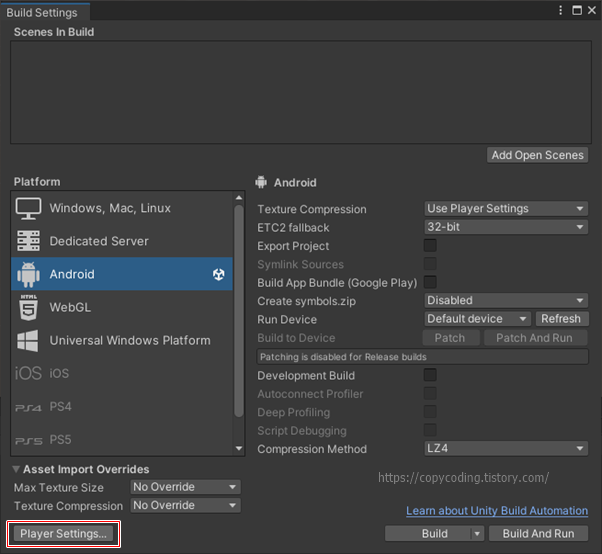Screen dimensions: 602x554
Task: Open the Build button dropdown arrow
Action: coord(477,534)
